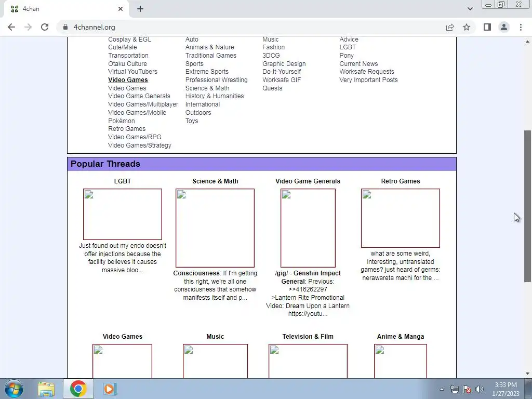
Task: Bookmark this page with star icon
Action: 467,27
